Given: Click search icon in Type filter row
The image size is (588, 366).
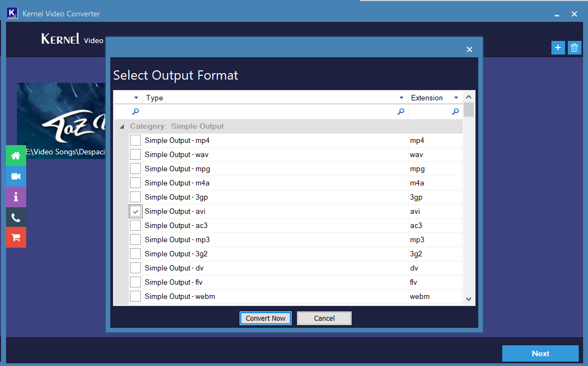Looking at the screenshot, I should coord(401,111).
